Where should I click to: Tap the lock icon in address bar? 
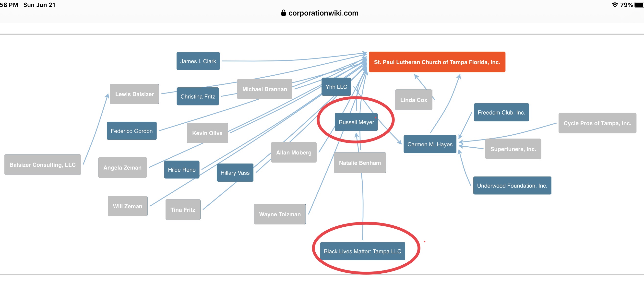[284, 13]
